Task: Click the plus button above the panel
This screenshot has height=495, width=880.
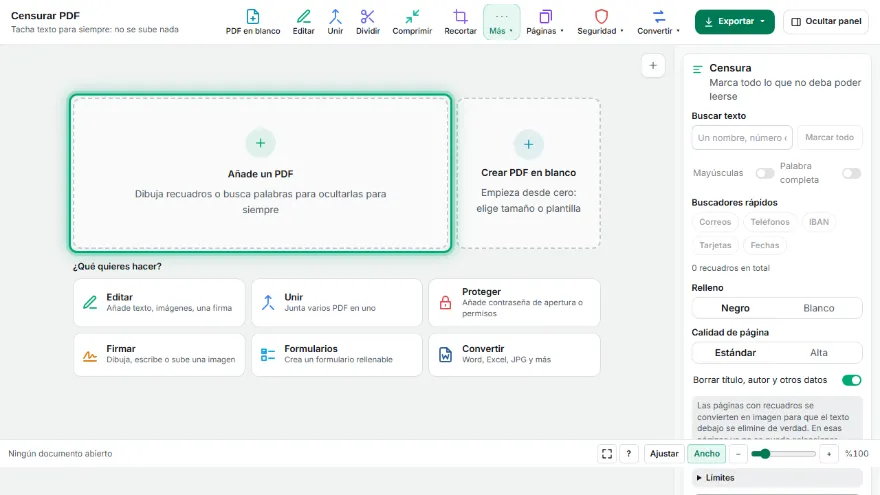Action: click(x=653, y=66)
